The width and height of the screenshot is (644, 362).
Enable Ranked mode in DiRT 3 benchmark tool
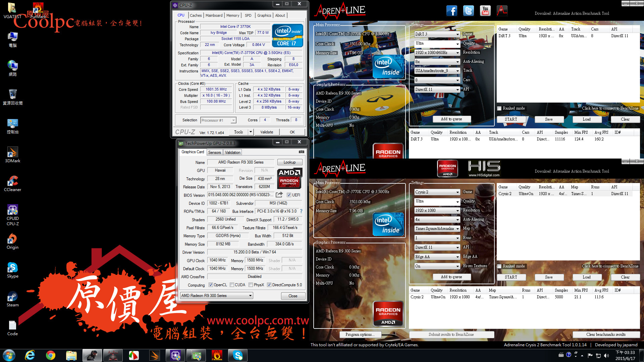[x=499, y=108]
